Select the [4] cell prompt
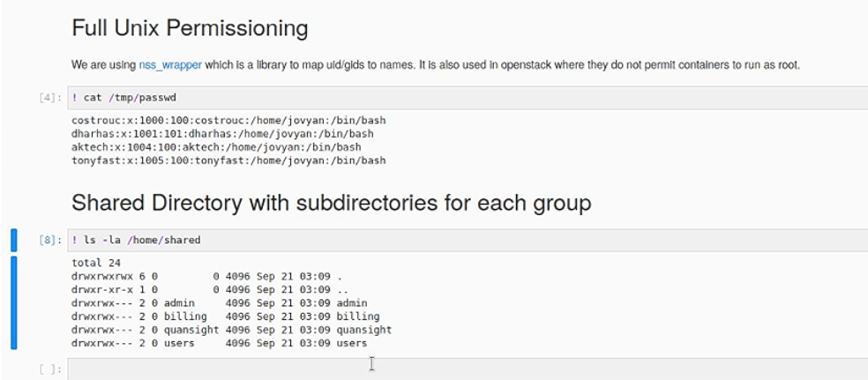 [50, 98]
